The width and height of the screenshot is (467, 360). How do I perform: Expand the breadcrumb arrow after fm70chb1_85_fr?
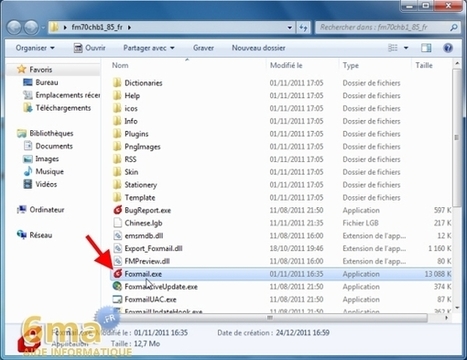point(129,27)
